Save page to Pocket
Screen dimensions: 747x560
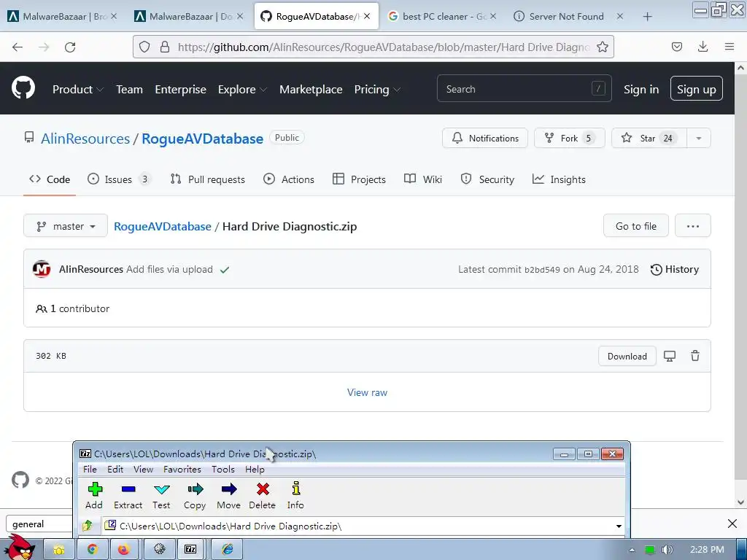676,47
